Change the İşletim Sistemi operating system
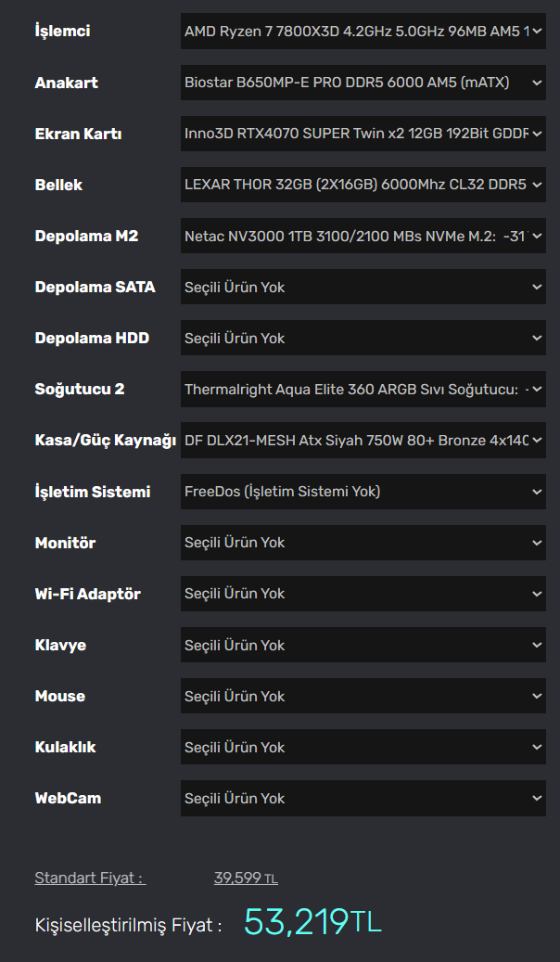The image size is (560, 962). 363,492
